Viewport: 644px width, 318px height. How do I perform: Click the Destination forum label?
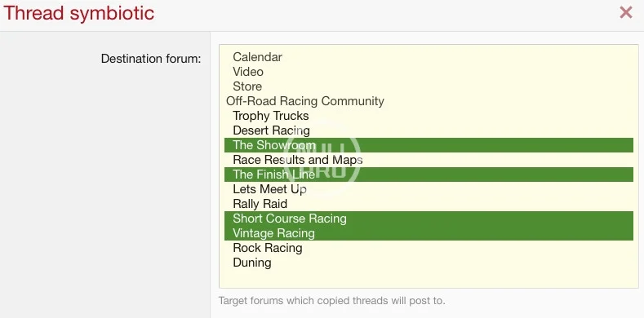click(x=151, y=59)
